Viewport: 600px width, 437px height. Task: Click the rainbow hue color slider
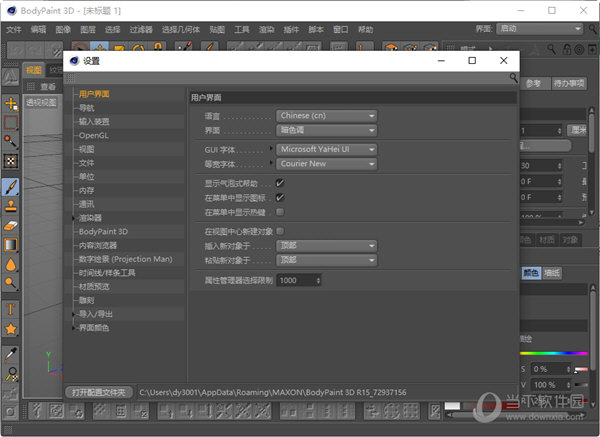coord(554,353)
